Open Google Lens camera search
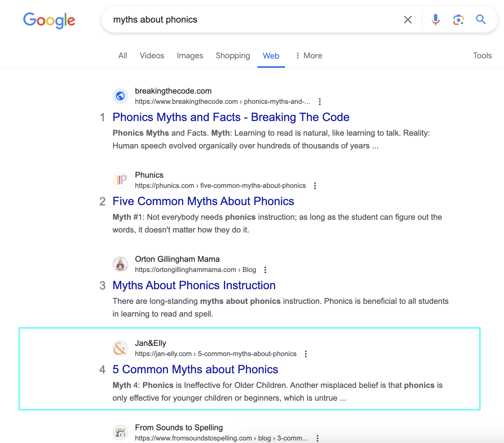 [458, 20]
